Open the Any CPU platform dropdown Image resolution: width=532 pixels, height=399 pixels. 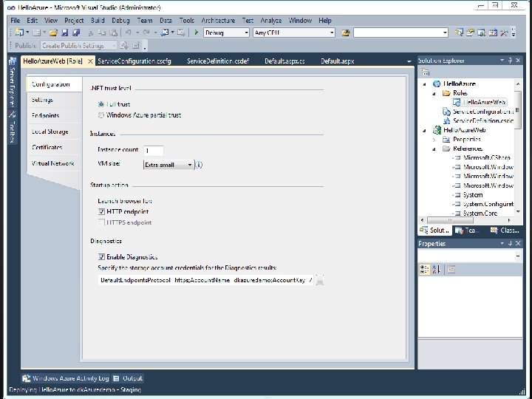332,33
